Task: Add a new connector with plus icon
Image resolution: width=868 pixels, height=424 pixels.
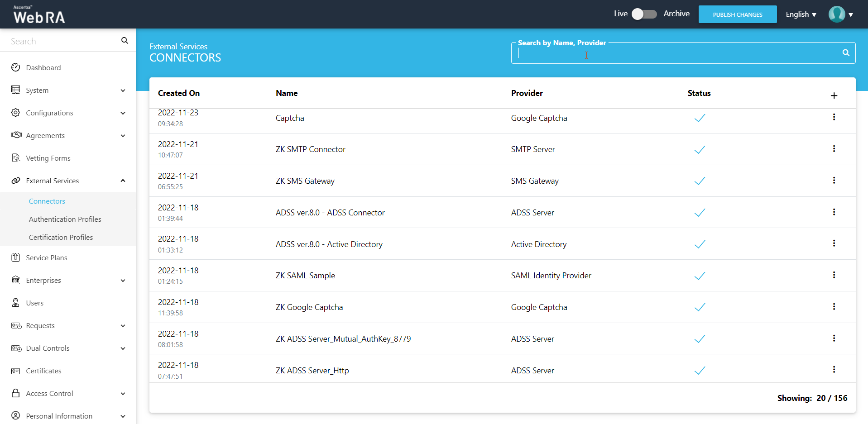Action: click(x=834, y=95)
